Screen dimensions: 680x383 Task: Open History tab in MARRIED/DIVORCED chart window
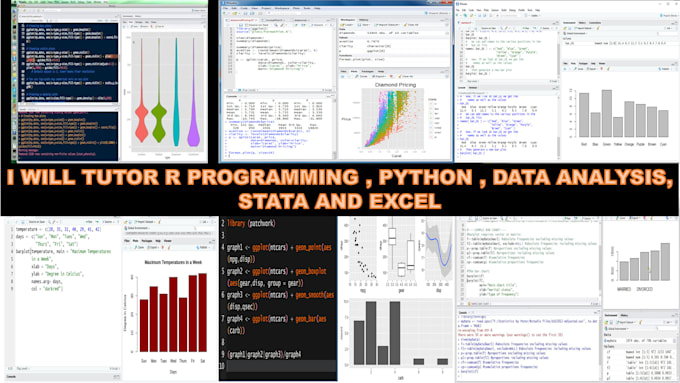coord(624,315)
